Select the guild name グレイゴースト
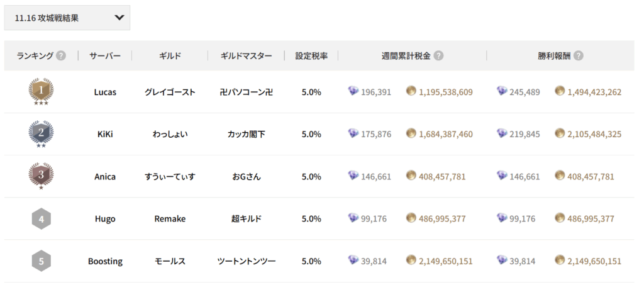This screenshot has height=292, width=644. 170,92
